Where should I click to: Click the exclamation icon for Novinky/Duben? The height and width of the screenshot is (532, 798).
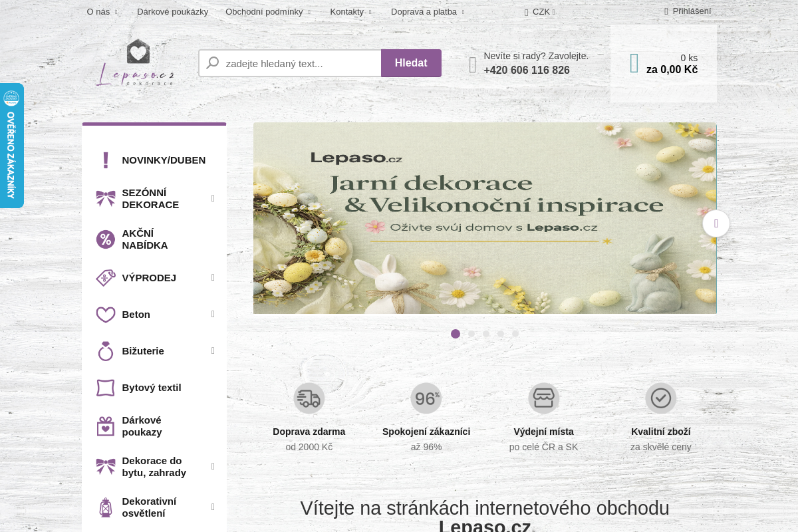(105, 160)
